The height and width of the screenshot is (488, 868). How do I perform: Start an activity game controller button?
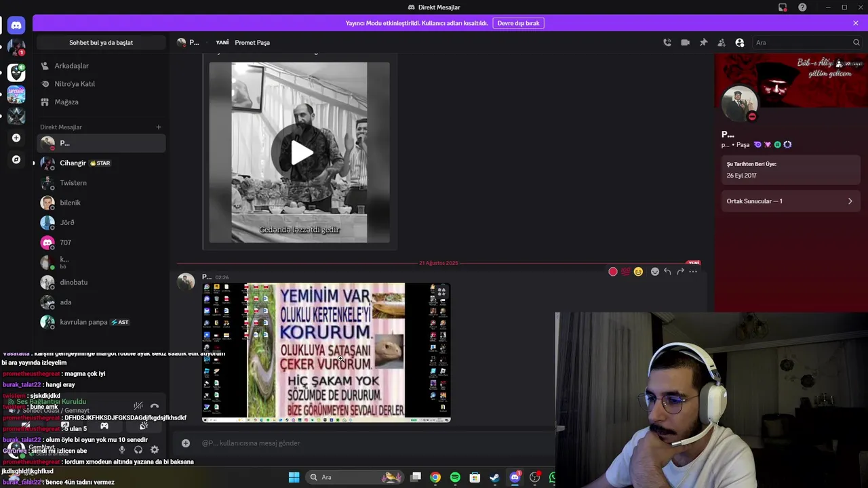pyautogui.click(x=104, y=426)
